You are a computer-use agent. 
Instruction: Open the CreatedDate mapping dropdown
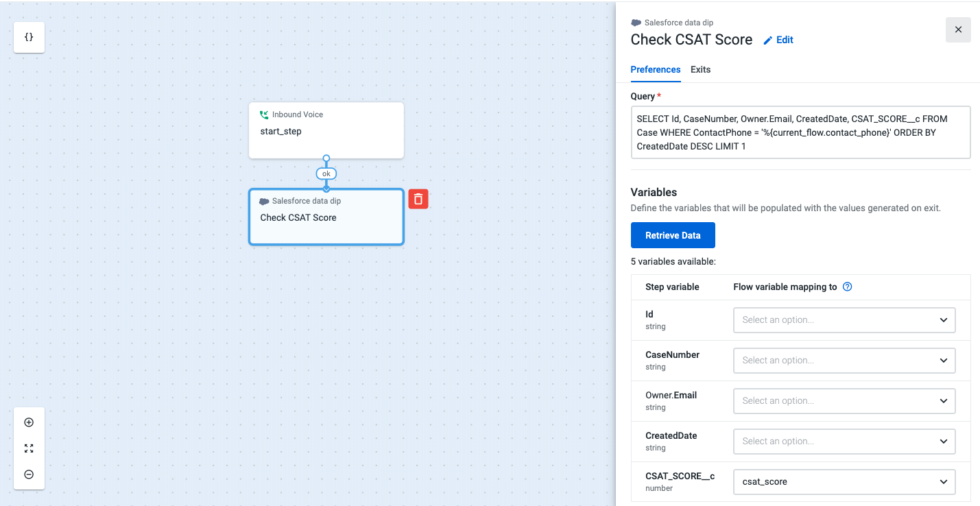[x=844, y=441]
